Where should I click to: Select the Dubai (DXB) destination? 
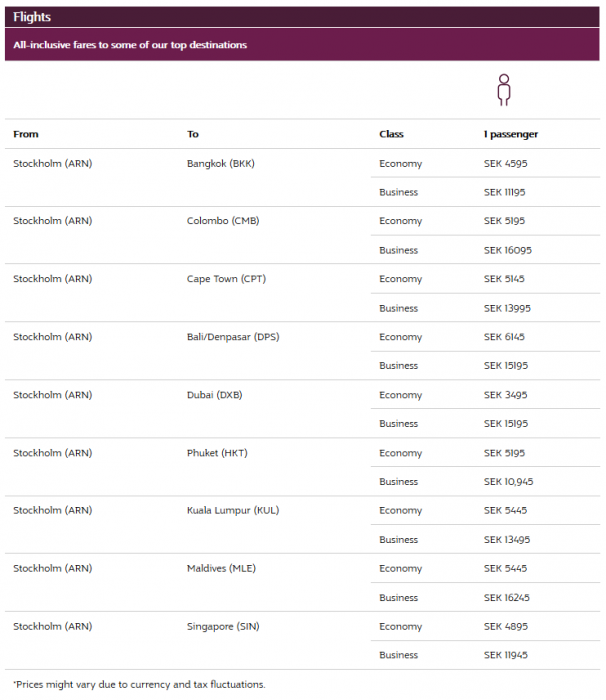click(214, 395)
